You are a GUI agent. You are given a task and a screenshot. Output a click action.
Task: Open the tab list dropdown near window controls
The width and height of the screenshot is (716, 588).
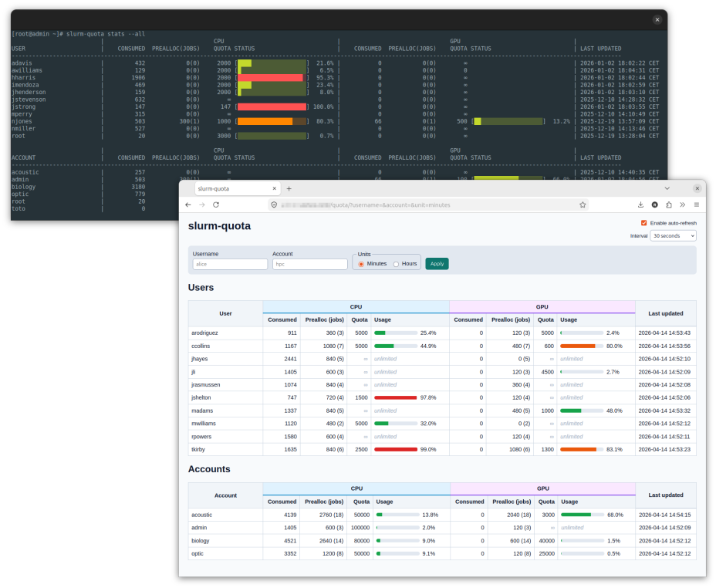pos(667,188)
